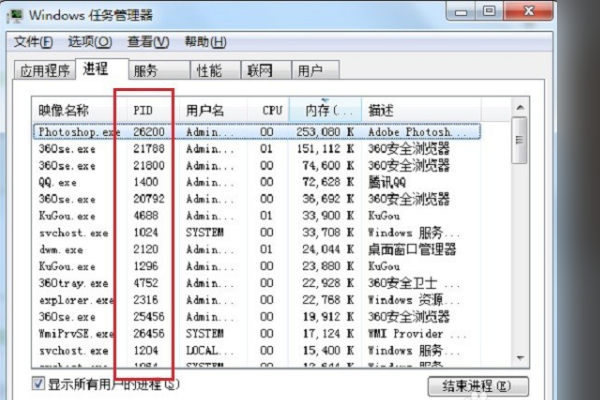Click scrollbar up arrow in process list
This screenshot has height=400, width=600.
[520, 108]
